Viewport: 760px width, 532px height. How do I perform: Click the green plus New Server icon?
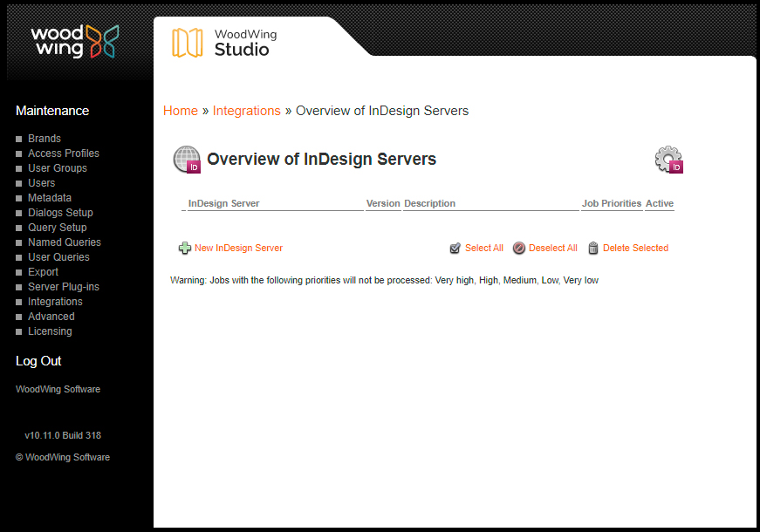point(185,248)
